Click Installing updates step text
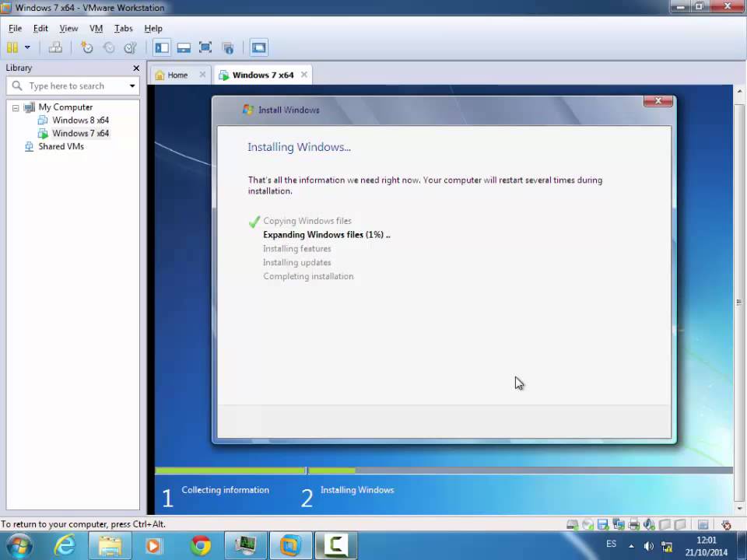747x560 pixels. click(296, 262)
